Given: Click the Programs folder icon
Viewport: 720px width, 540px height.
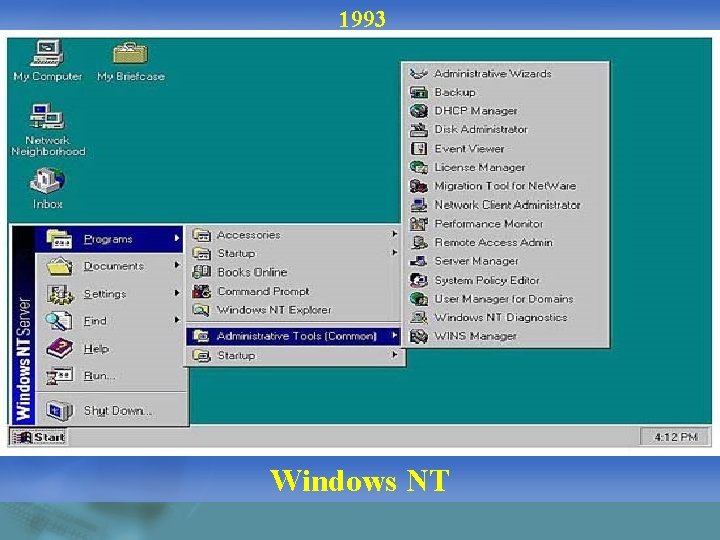Looking at the screenshot, I should click(x=59, y=239).
